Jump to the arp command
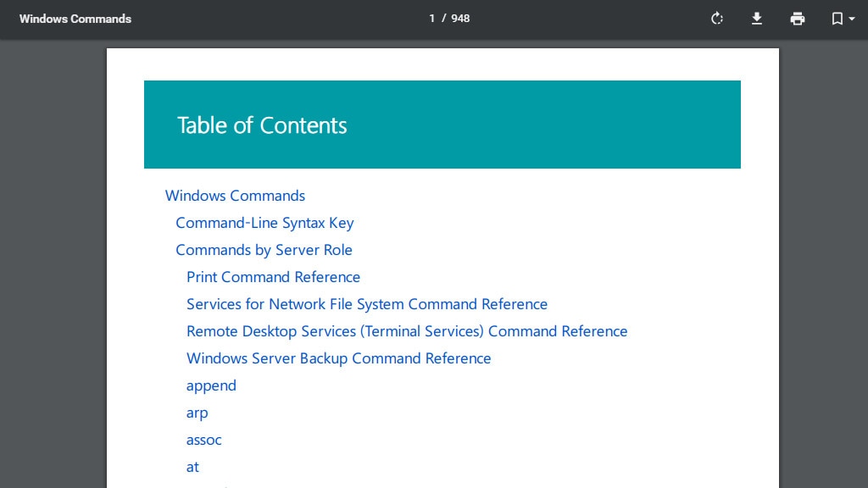 coord(197,413)
